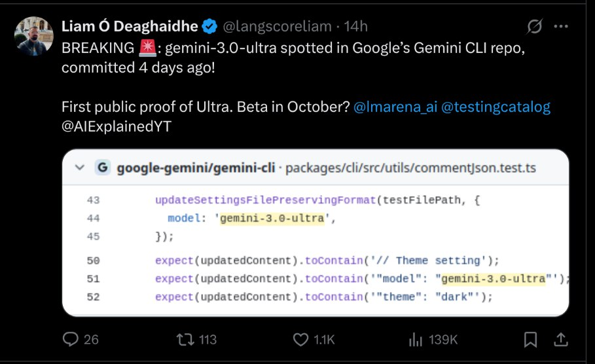The width and height of the screenshot is (595, 364).
Task: Click the G repository logo icon
Action: click(x=103, y=168)
